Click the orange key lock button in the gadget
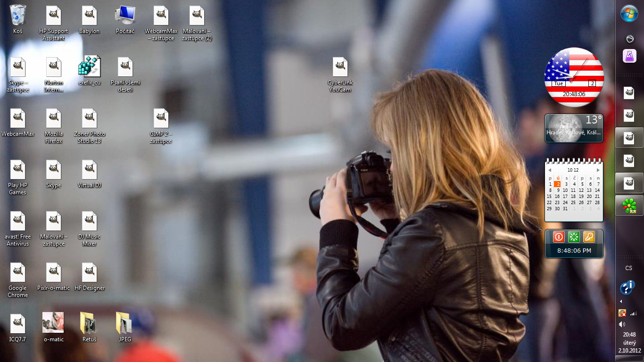This screenshot has width=644, height=362. pyautogui.click(x=589, y=237)
